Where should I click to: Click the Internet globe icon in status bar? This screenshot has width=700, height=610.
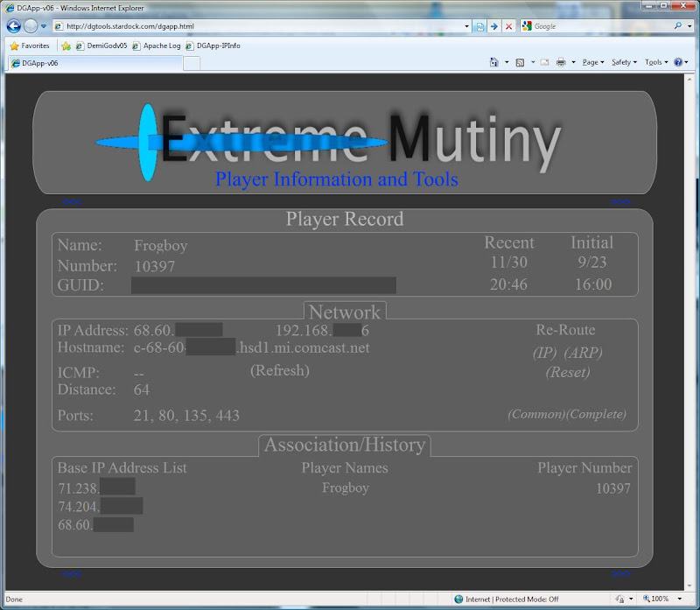tap(458, 599)
